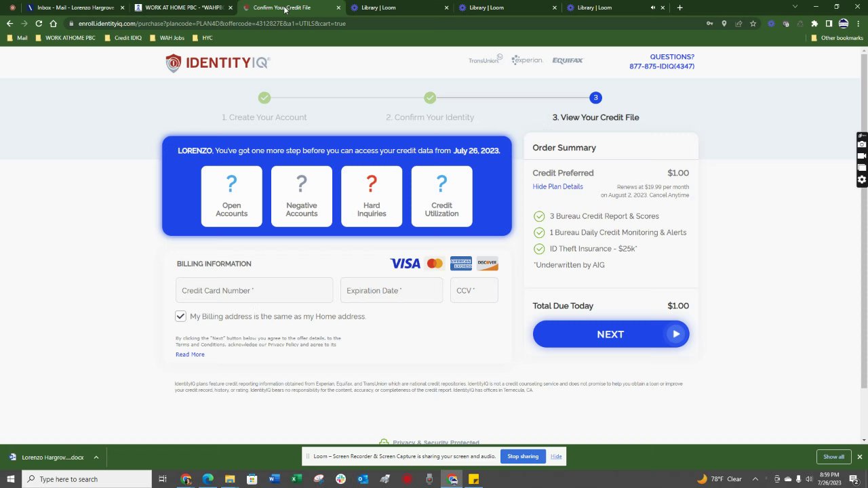Share this page from the address bar

738,24
